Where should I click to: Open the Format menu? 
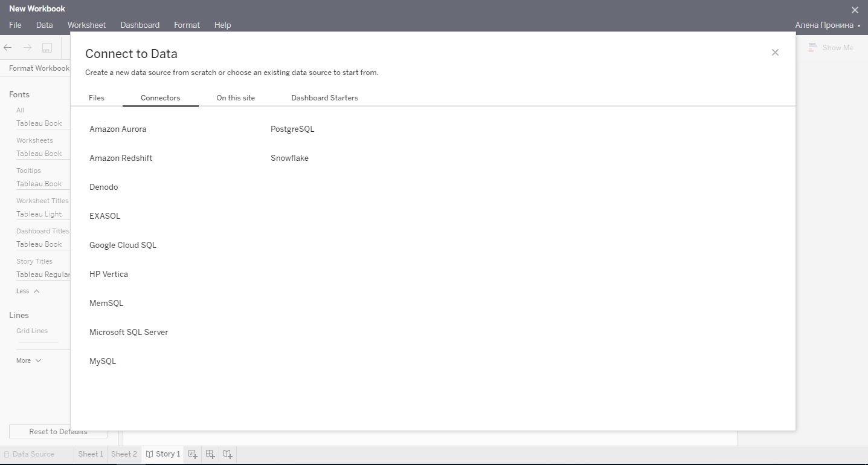[187, 25]
